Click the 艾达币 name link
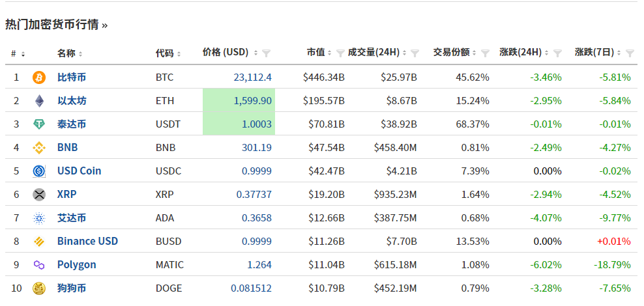This screenshot has height=306, width=644. click(x=72, y=218)
